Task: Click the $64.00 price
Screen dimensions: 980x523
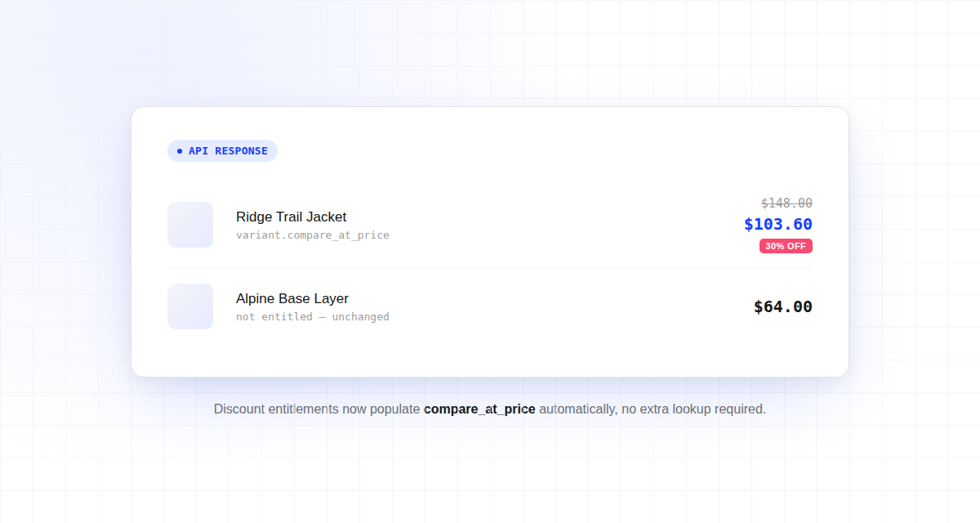Action: pyautogui.click(x=783, y=306)
